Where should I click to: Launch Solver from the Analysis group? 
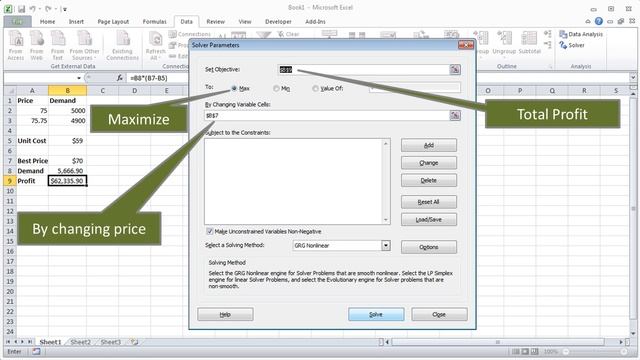click(572, 45)
